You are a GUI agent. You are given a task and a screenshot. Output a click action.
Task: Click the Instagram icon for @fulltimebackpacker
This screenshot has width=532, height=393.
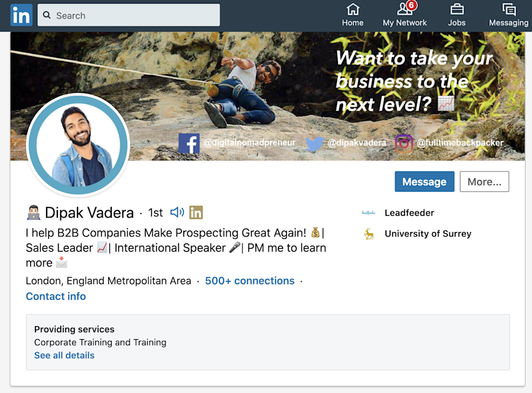click(404, 143)
